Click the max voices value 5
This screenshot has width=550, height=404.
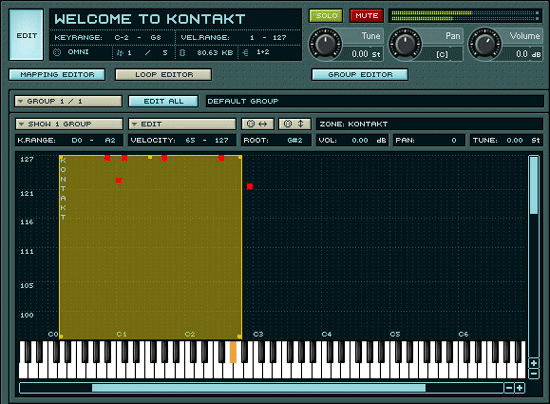point(165,53)
